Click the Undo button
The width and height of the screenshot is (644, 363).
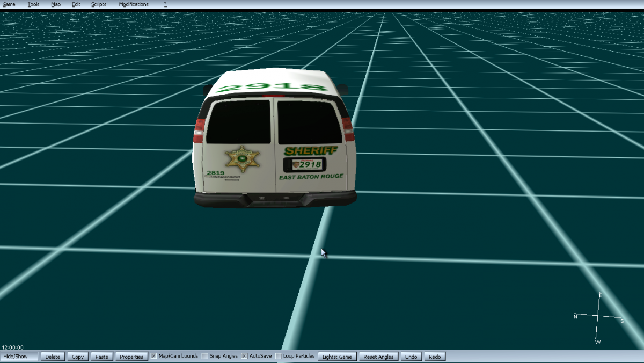tap(411, 357)
